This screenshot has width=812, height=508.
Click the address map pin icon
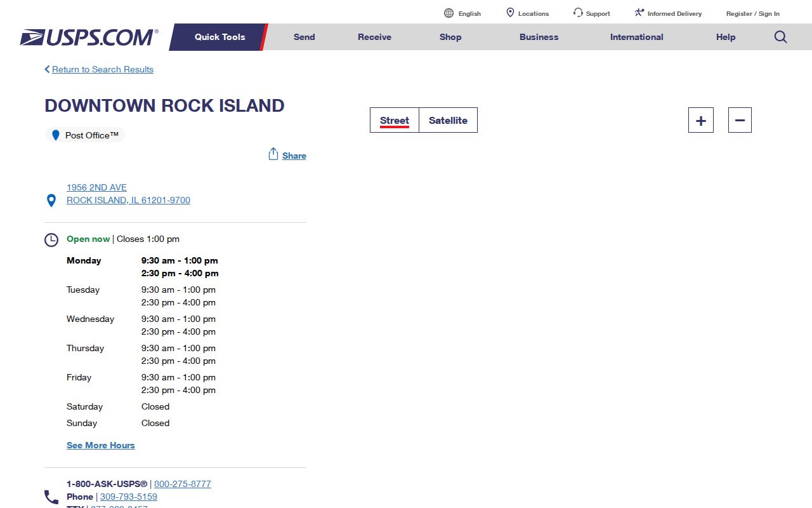51,201
